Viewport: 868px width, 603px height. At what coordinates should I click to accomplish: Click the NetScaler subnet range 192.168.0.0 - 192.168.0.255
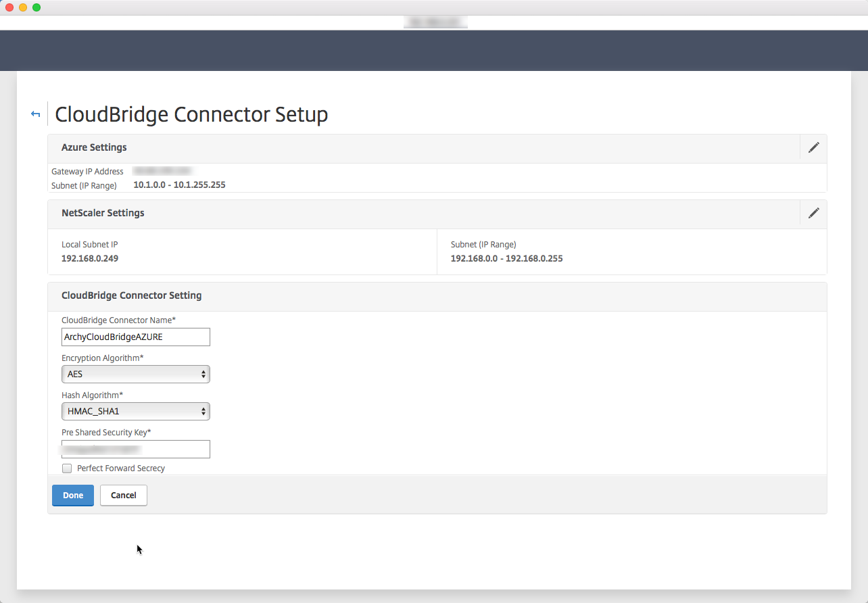pyautogui.click(x=506, y=258)
